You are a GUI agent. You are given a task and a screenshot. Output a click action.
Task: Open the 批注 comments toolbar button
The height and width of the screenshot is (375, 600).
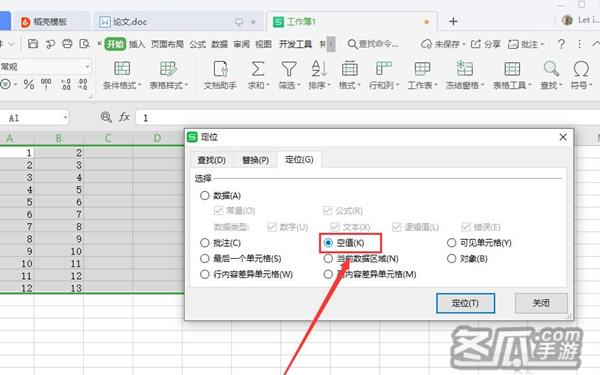pyautogui.click(x=526, y=44)
